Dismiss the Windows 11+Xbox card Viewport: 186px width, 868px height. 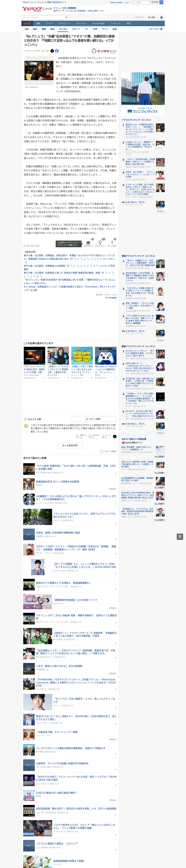115,378
